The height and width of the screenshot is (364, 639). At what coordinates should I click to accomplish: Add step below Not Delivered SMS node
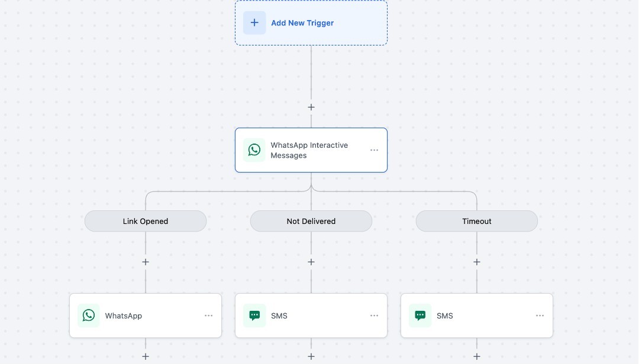[x=311, y=357]
